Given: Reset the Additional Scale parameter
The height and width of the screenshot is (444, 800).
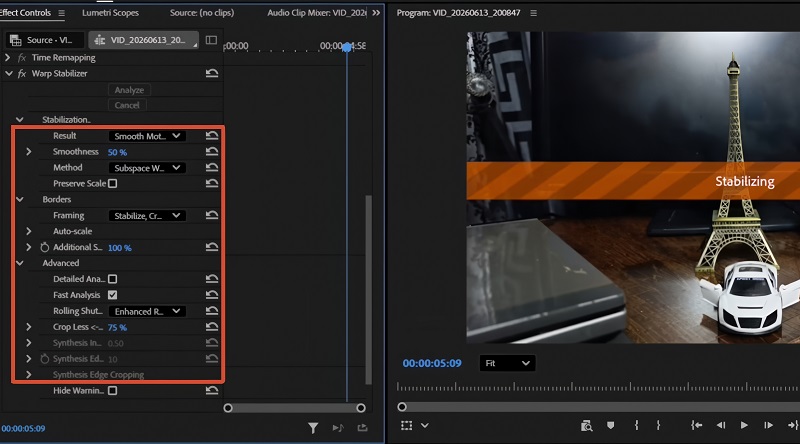Looking at the screenshot, I should (x=212, y=247).
